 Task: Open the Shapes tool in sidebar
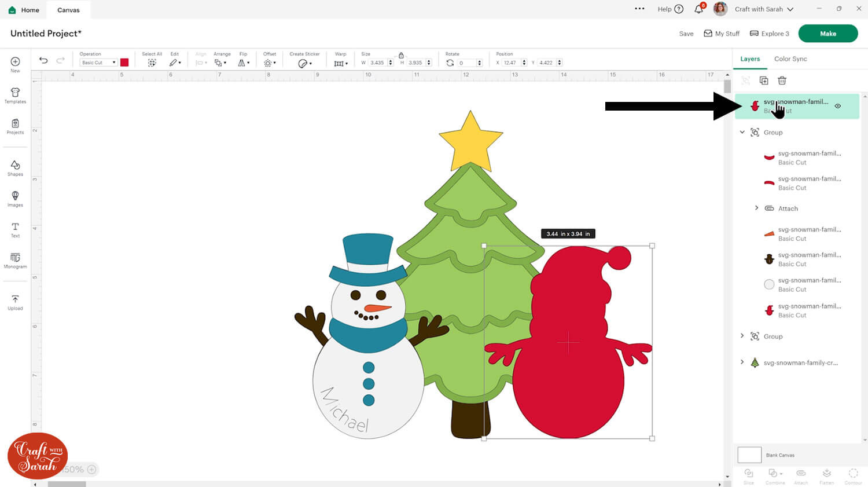click(15, 168)
